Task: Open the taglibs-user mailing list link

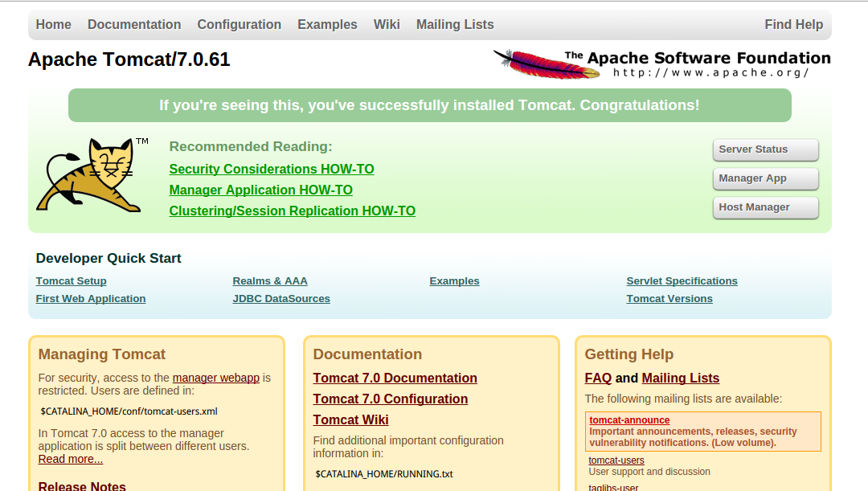Action: click(613, 487)
